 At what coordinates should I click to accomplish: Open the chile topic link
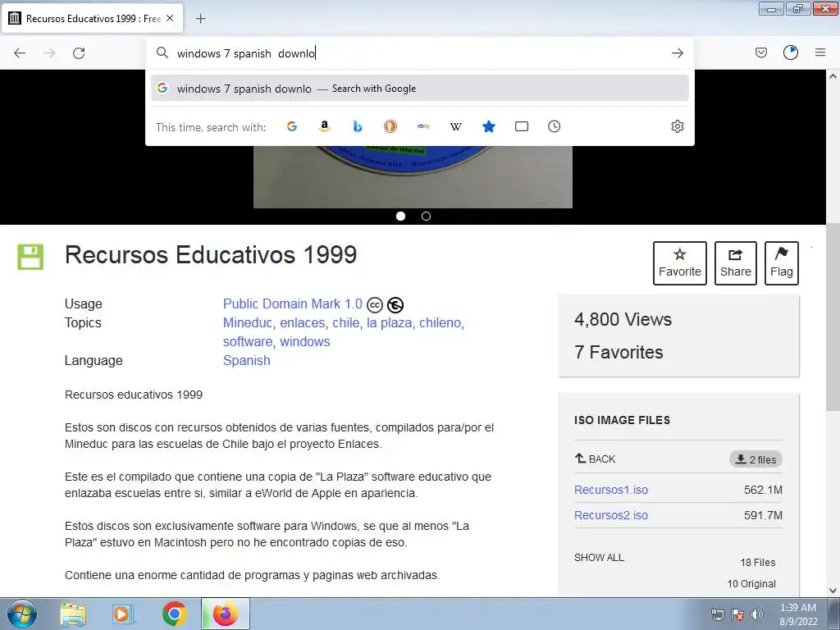pyautogui.click(x=345, y=323)
